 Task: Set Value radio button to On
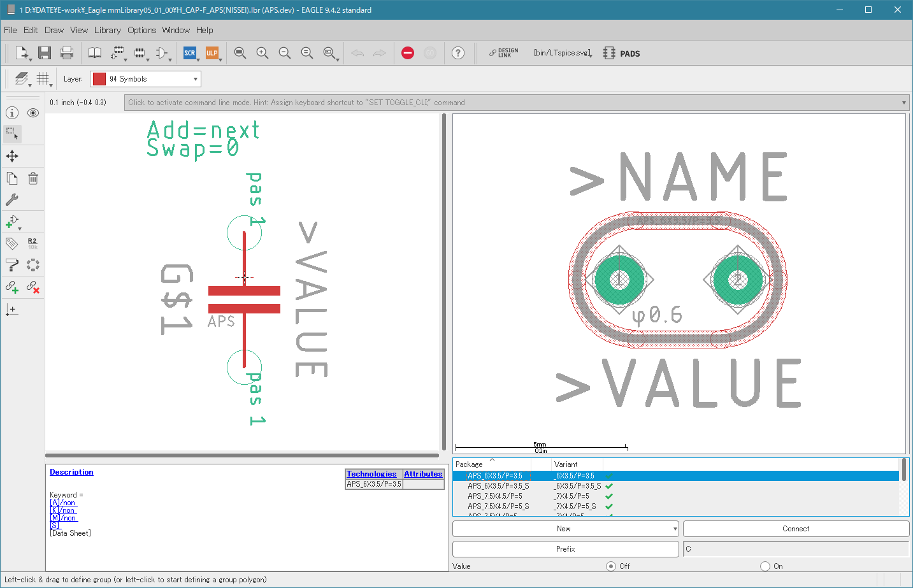(x=765, y=566)
